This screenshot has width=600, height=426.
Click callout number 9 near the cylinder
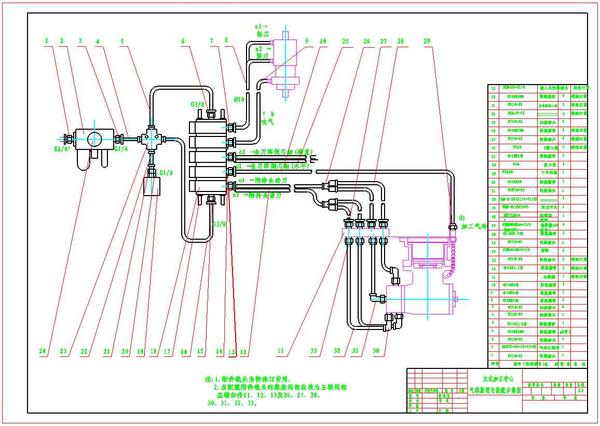point(306,40)
